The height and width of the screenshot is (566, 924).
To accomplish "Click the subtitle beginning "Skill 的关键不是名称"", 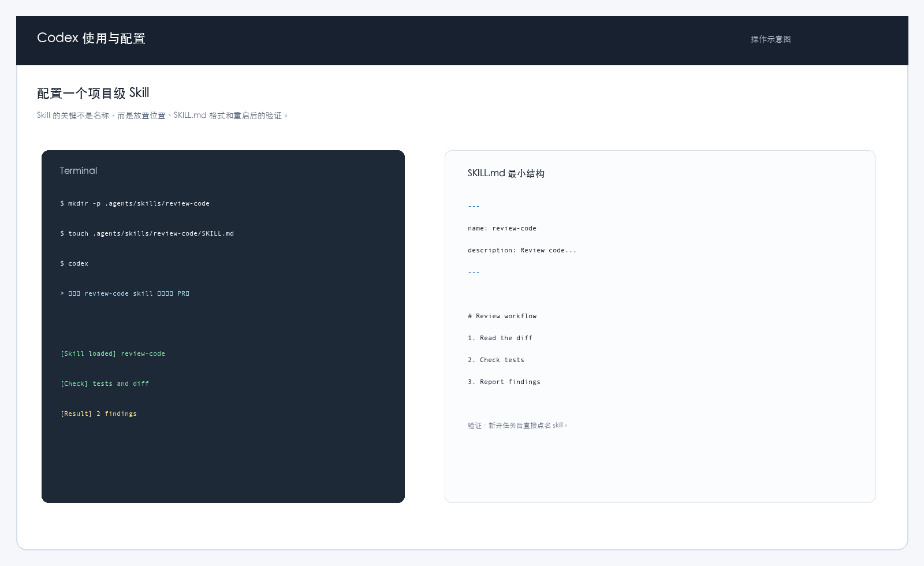I will click(162, 116).
